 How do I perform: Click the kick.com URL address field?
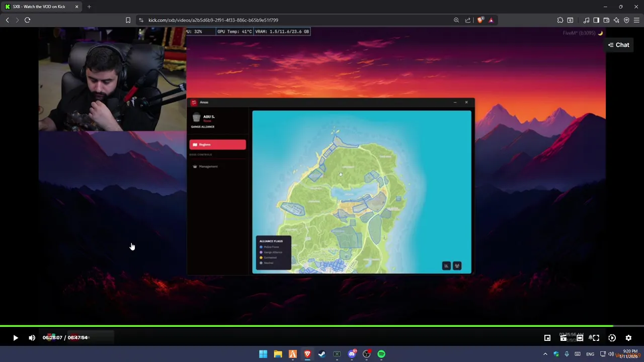click(213, 20)
